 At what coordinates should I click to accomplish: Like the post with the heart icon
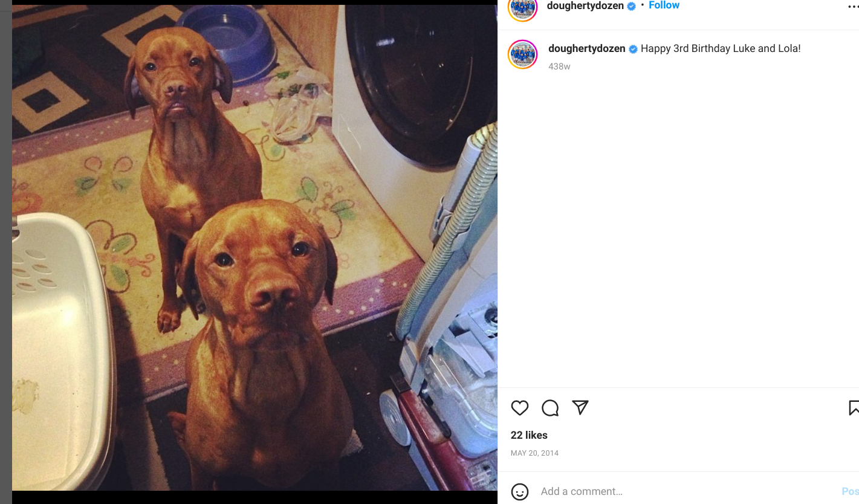coord(520,408)
